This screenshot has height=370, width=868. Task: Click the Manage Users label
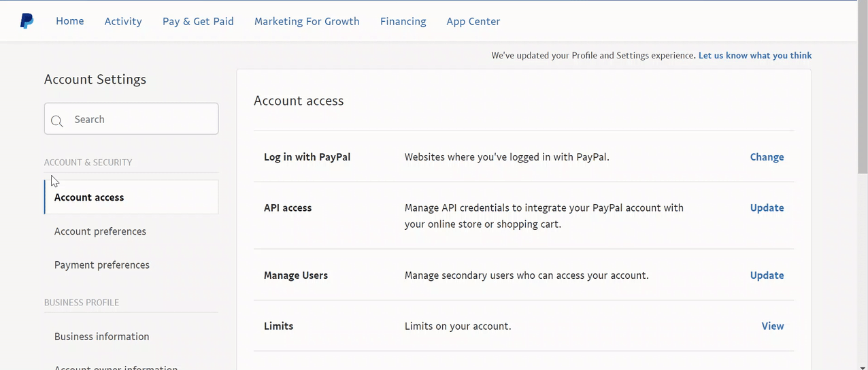[296, 275]
